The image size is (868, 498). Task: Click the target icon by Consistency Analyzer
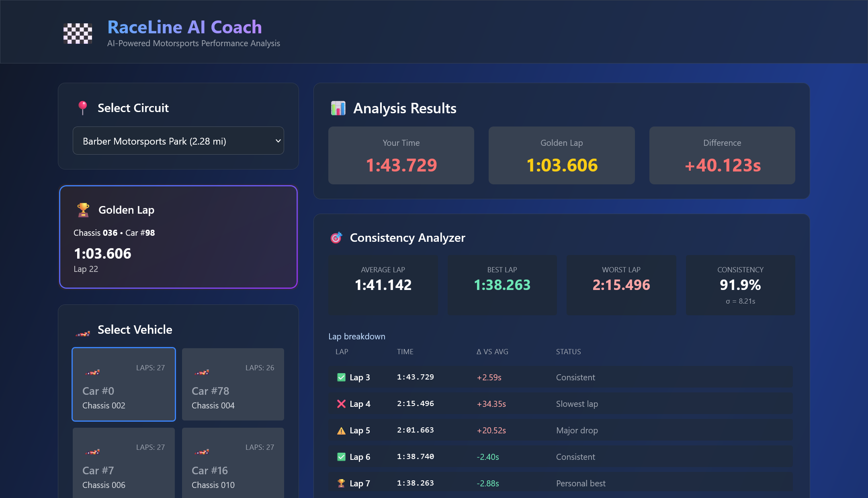coord(336,238)
